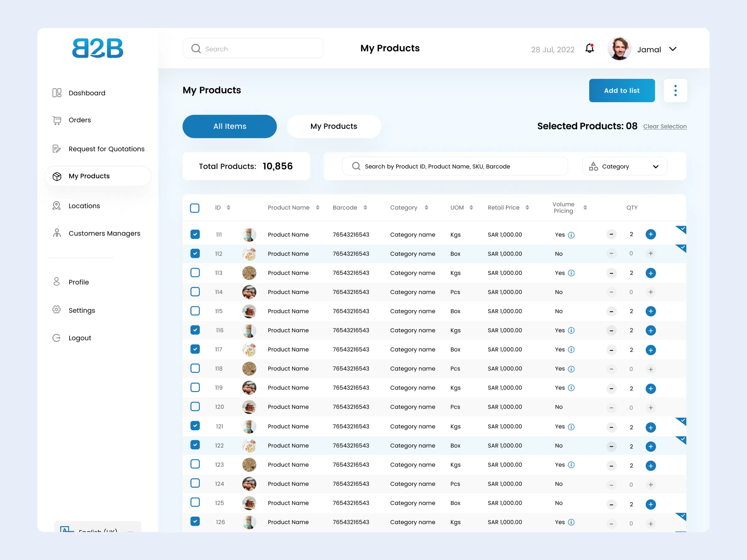Click volume pricing info icon for product 111
The width and height of the screenshot is (747, 560).
coord(571,235)
